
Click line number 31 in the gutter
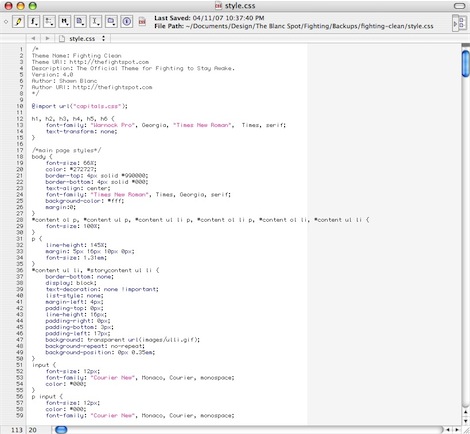point(20,239)
